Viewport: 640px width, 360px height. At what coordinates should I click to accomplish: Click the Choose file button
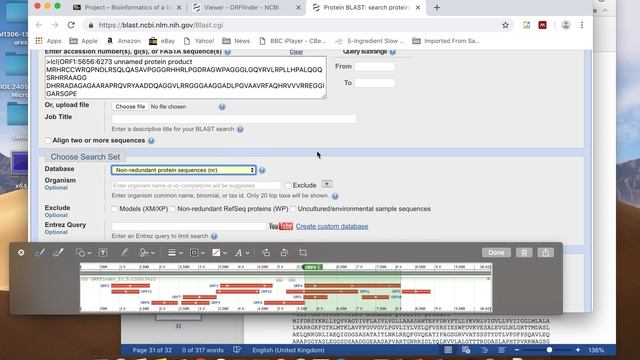coord(130,107)
